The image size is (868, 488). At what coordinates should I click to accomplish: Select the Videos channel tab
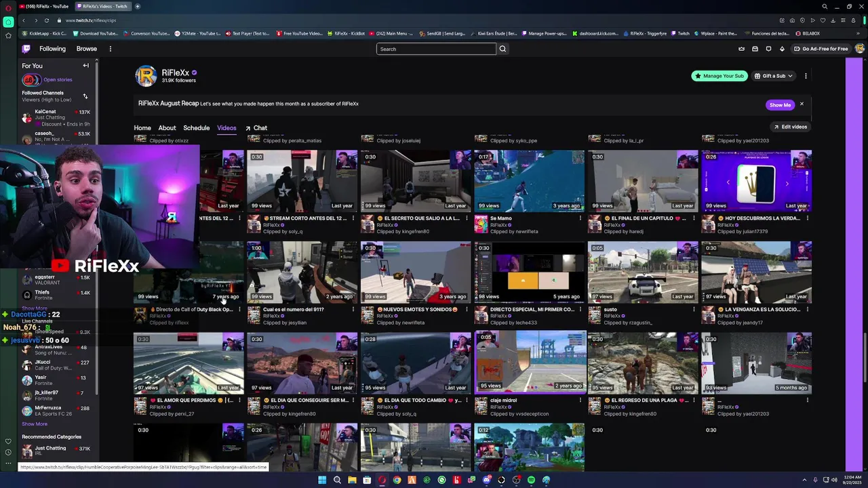pos(226,128)
